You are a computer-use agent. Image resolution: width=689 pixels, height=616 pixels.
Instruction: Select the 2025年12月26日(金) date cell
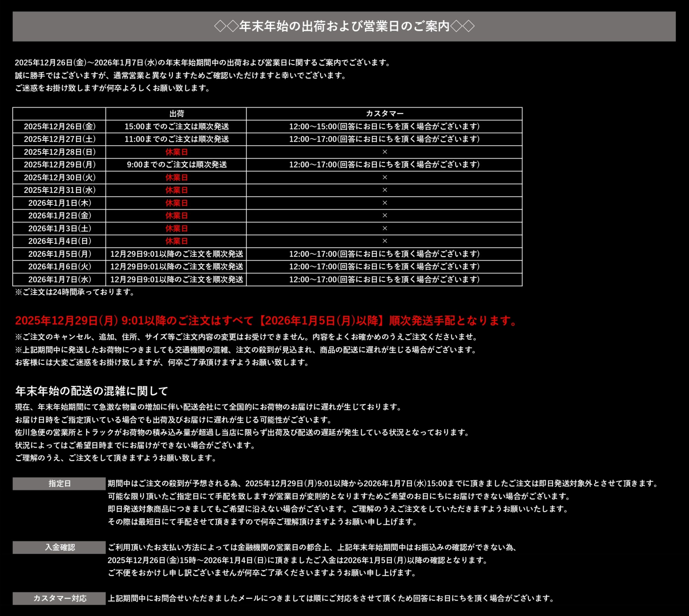click(x=60, y=126)
